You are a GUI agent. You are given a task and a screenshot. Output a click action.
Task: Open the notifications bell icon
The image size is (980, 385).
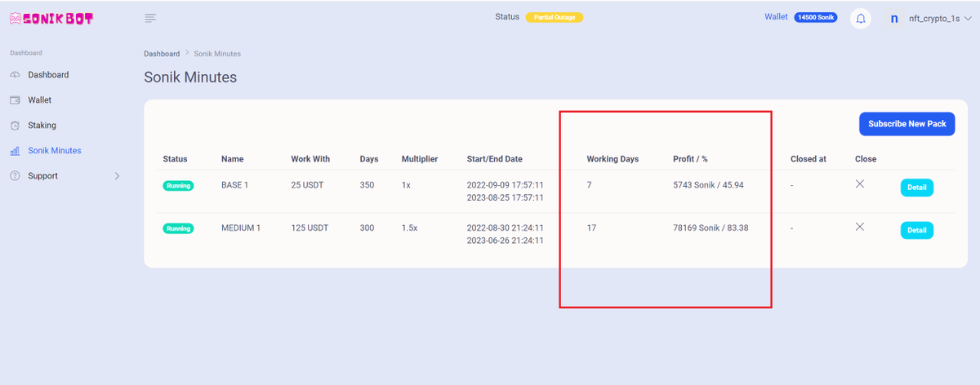861,18
